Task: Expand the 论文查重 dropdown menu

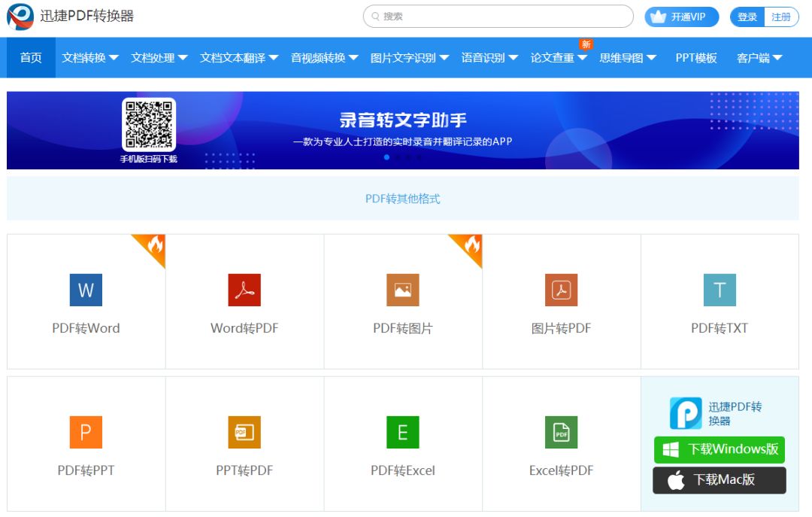Action: click(559, 58)
